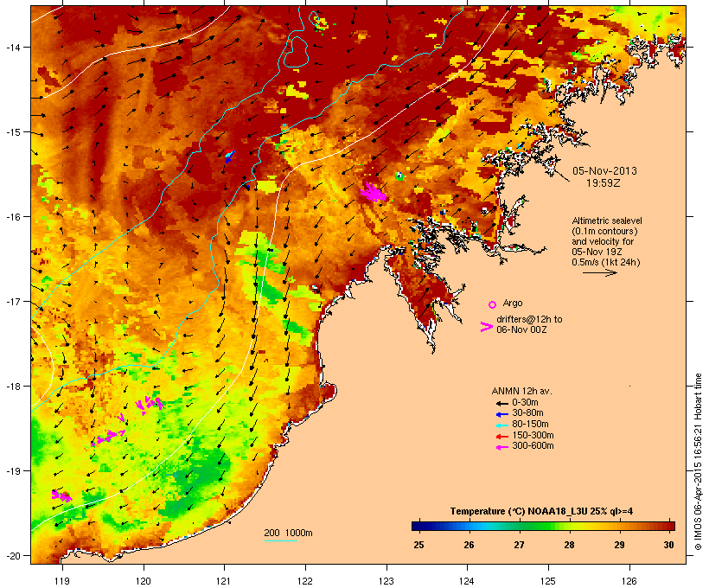Click the 'ANMN 12h av.' heading
This screenshot has width=709, height=588.
[521, 391]
